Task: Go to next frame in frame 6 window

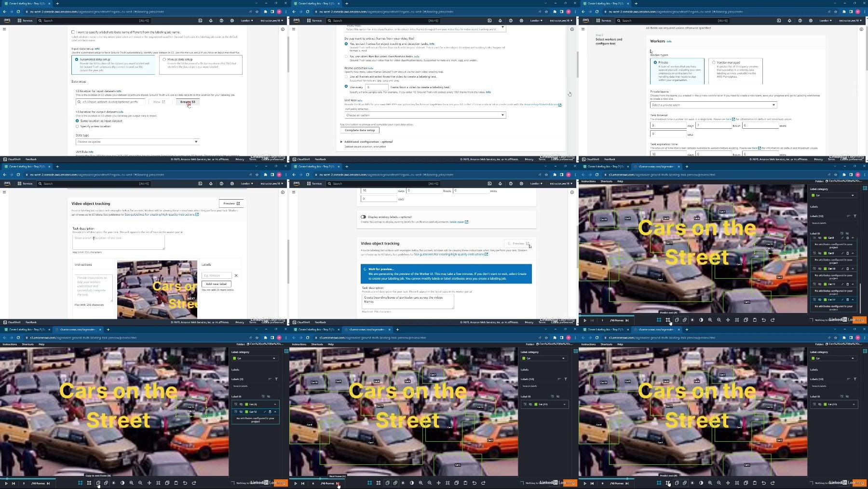Action: 338,483
